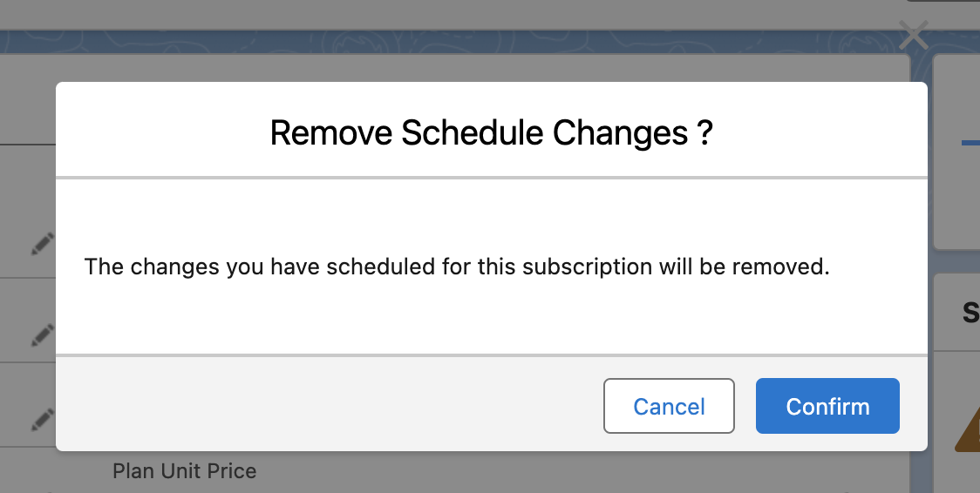980x493 pixels.
Task: Select the blue underlined tab at right edge
Action: (970, 142)
